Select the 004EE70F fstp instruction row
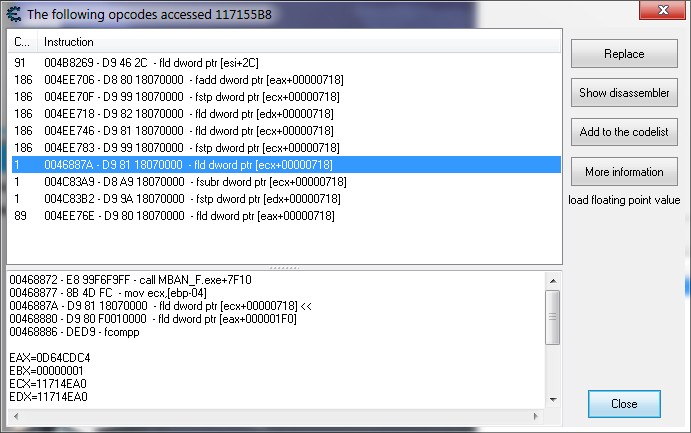This screenshot has height=433, width=691. (190, 97)
